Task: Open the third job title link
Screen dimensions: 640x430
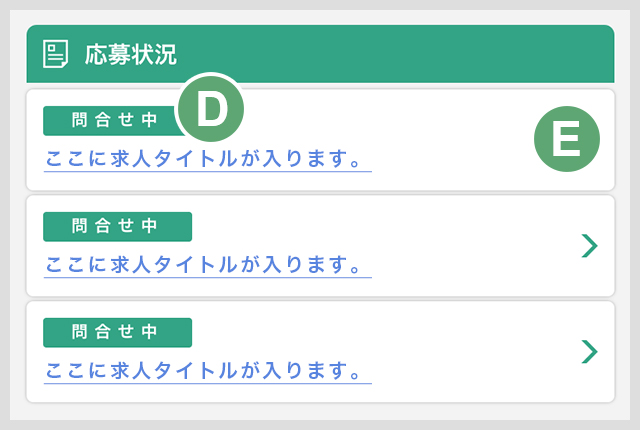Action: pyautogui.click(x=202, y=371)
